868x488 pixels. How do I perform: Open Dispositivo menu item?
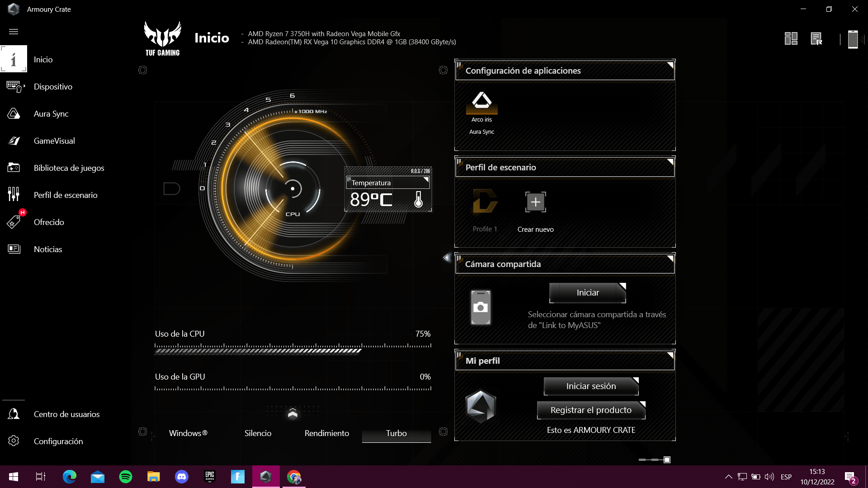tap(53, 86)
